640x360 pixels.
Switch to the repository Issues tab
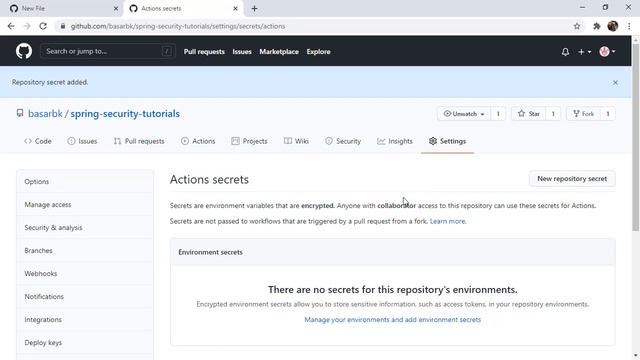point(82,141)
